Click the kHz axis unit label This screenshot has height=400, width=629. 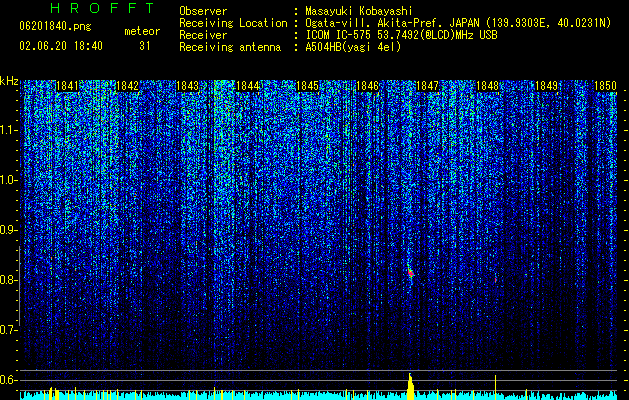(x=9, y=81)
